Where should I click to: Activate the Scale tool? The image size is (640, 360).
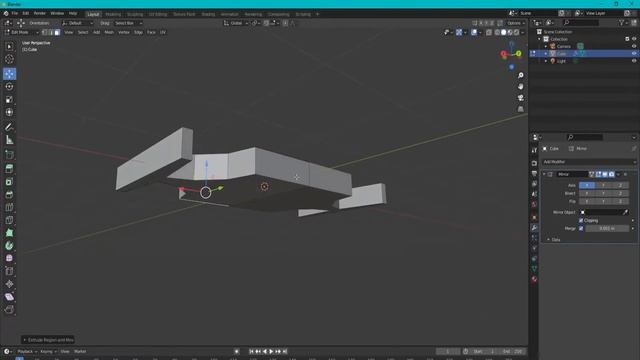coord(9,100)
